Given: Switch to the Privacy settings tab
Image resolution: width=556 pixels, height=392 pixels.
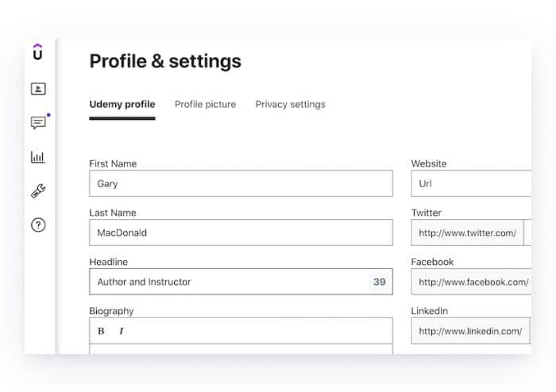Looking at the screenshot, I should click(291, 105).
